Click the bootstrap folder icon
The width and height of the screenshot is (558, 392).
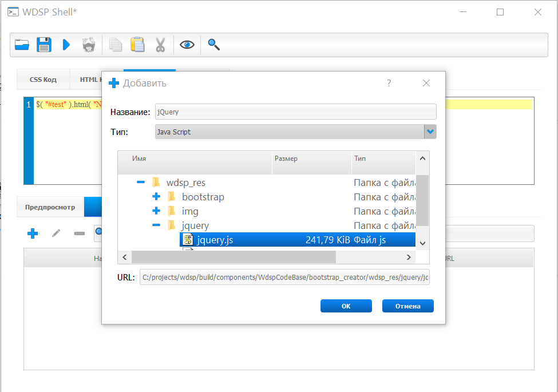point(172,197)
